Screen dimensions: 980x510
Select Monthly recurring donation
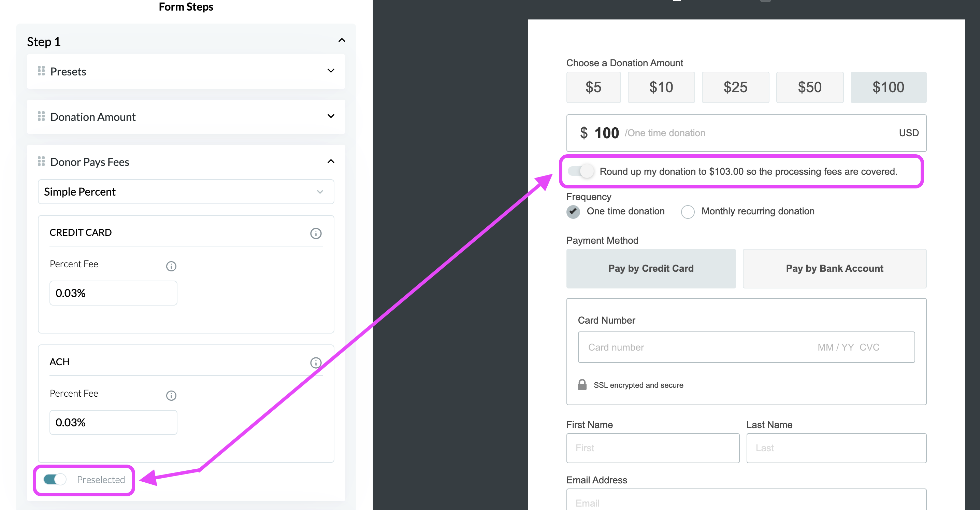click(x=687, y=211)
